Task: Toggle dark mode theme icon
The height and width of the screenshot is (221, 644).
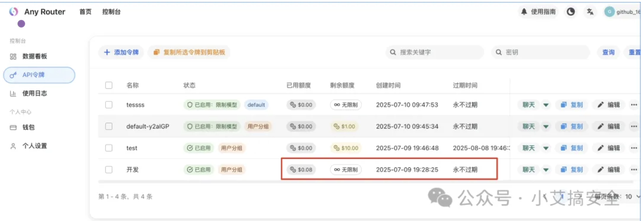Action: pos(571,12)
